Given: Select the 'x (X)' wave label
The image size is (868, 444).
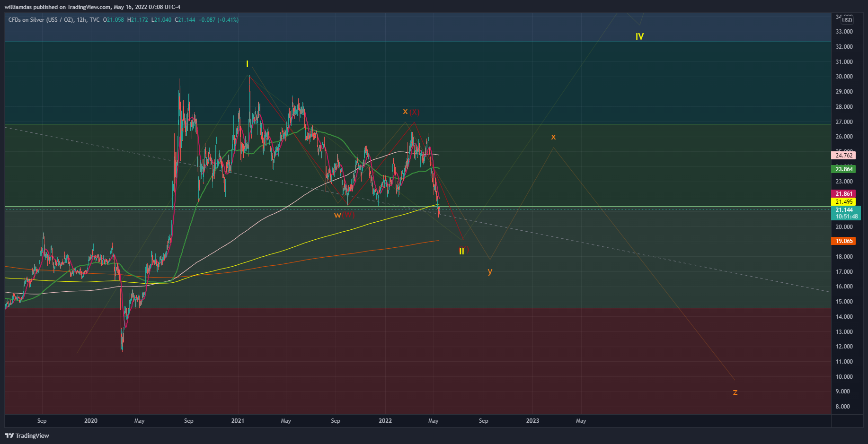Looking at the screenshot, I should (x=411, y=112).
